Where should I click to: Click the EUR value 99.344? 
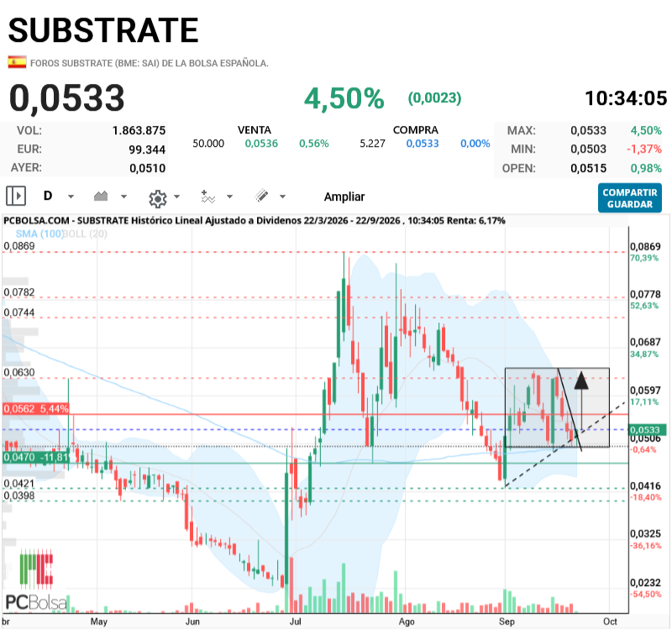pyautogui.click(x=147, y=149)
